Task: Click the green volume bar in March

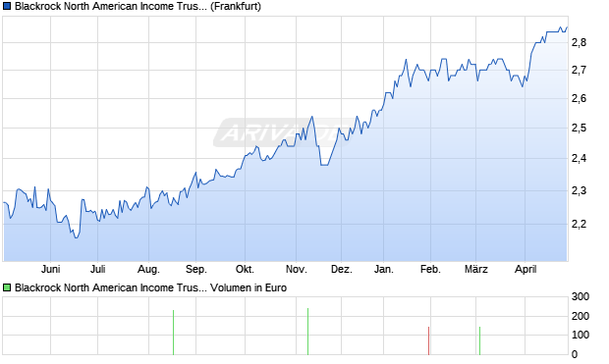Action: (x=479, y=340)
